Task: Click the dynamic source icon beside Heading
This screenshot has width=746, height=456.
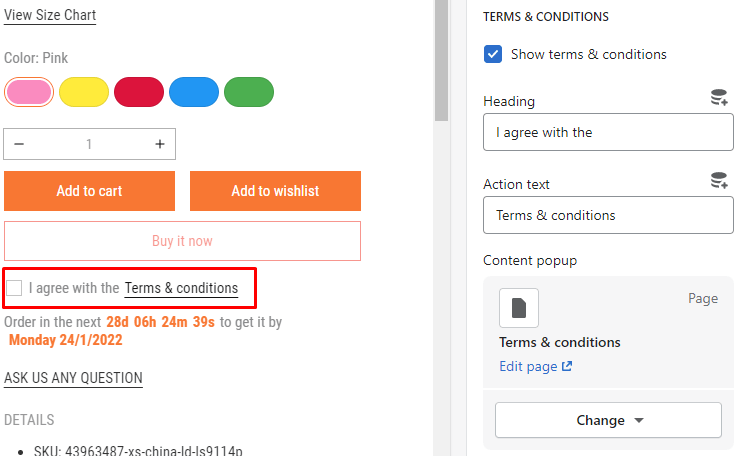Action: (718, 98)
